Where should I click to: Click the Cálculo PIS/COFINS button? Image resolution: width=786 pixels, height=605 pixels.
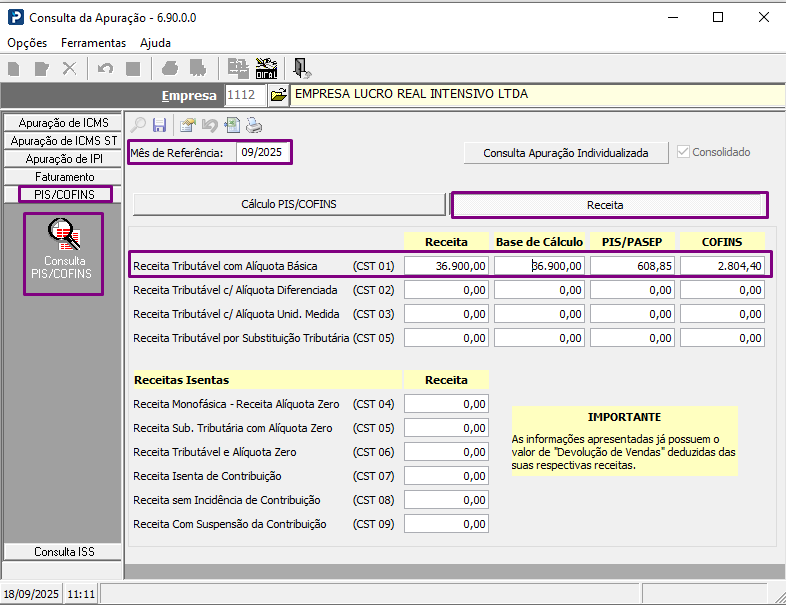pos(289,204)
